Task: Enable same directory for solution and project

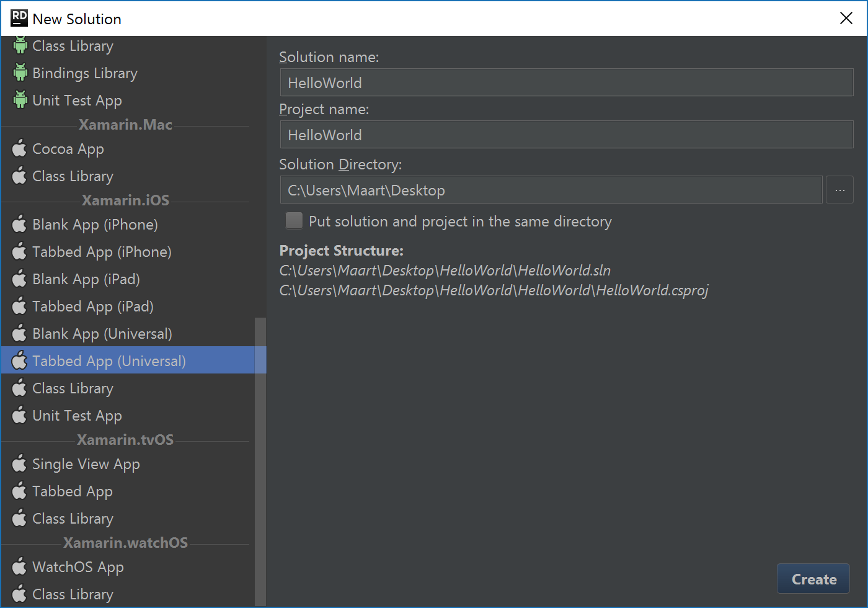Action: [x=294, y=221]
